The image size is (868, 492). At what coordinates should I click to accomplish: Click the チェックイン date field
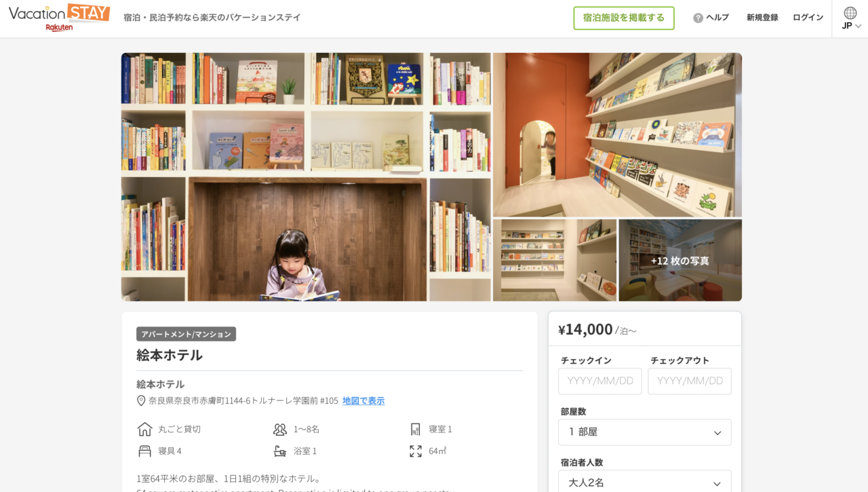pos(600,381)
